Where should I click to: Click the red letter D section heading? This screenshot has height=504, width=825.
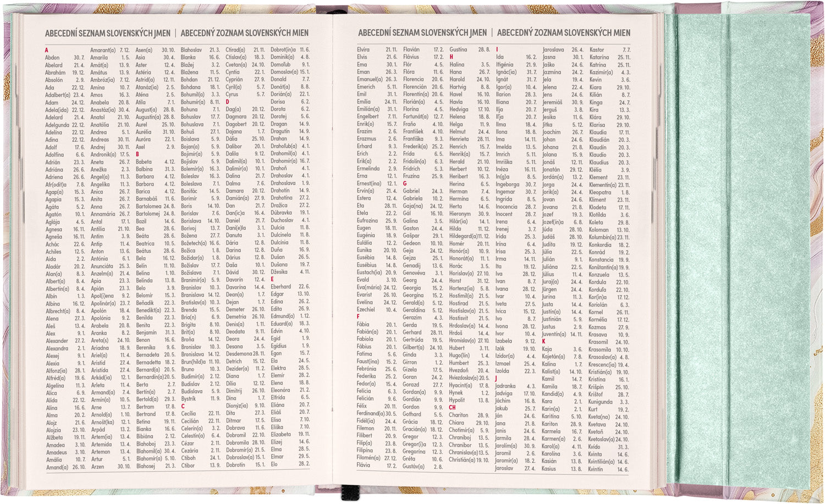[x=227, y=102]
